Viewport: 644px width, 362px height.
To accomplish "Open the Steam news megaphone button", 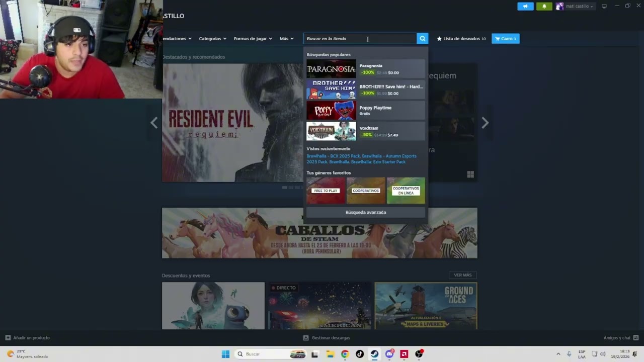I will pos(525,7).
